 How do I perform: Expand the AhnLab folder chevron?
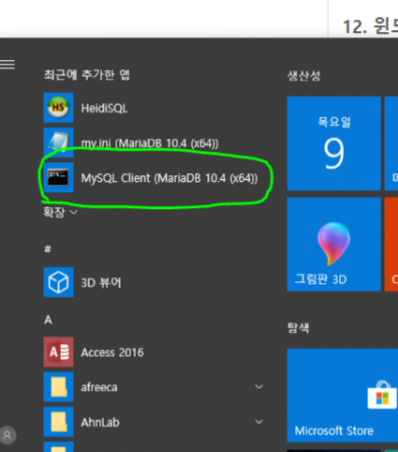point(259,422)
